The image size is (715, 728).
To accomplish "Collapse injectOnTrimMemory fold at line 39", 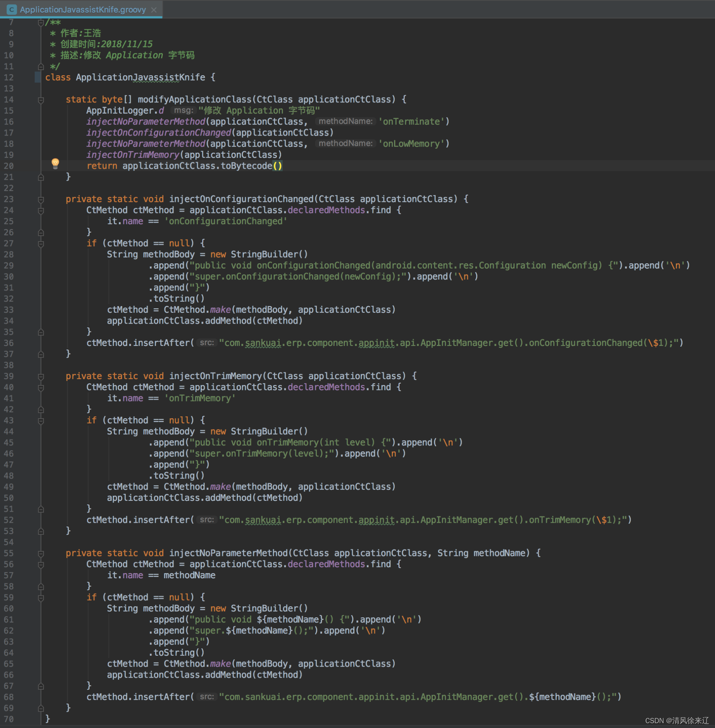I will [x=41, y=376].
